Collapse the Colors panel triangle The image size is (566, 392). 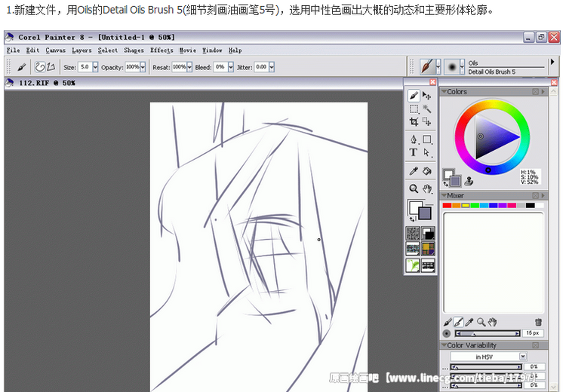[444, 92]
